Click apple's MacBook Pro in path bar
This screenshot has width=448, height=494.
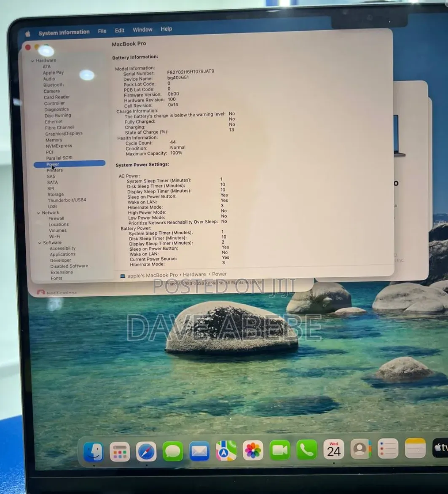click(x=153, y=275)
